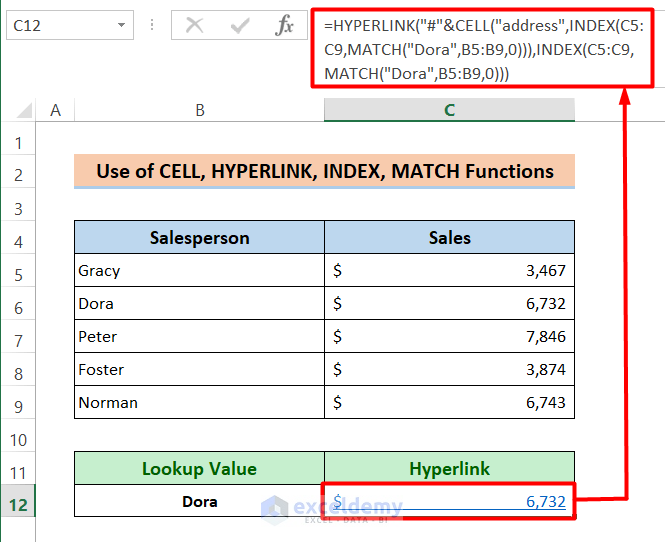Viewport: 665px width, 542px height.
Task: Select the bold Dora lookup cell
Action: (x=200, y=502)
